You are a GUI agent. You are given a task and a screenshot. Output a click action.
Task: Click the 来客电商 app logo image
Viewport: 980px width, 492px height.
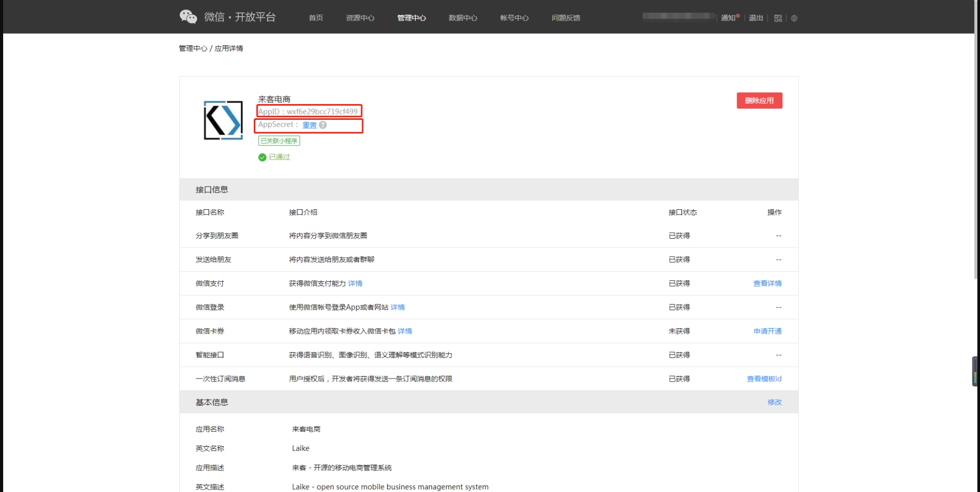pyautogui.click(x=223, y=120)
